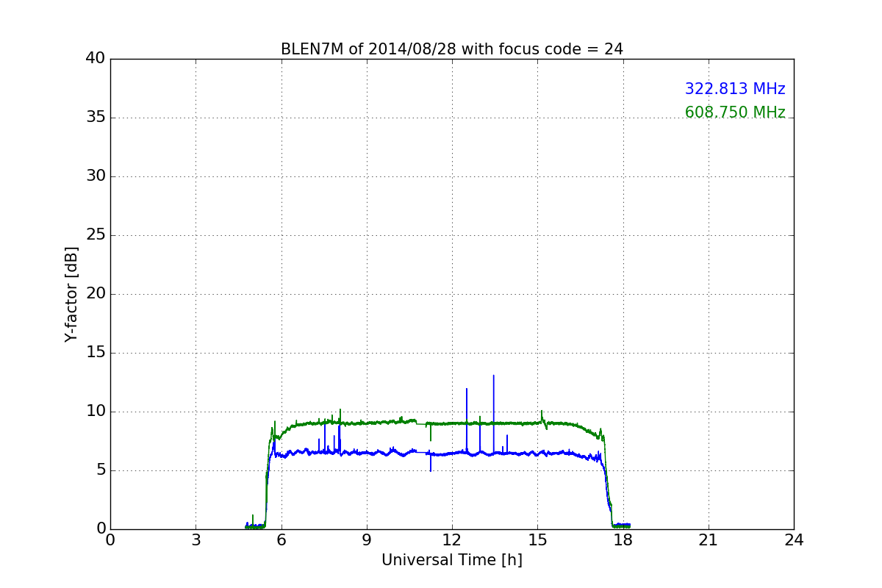Viewport: 882px width, 588px height.
Task: Click the 'Y-factor [dB]' axis label
Action: pos(71,294)
